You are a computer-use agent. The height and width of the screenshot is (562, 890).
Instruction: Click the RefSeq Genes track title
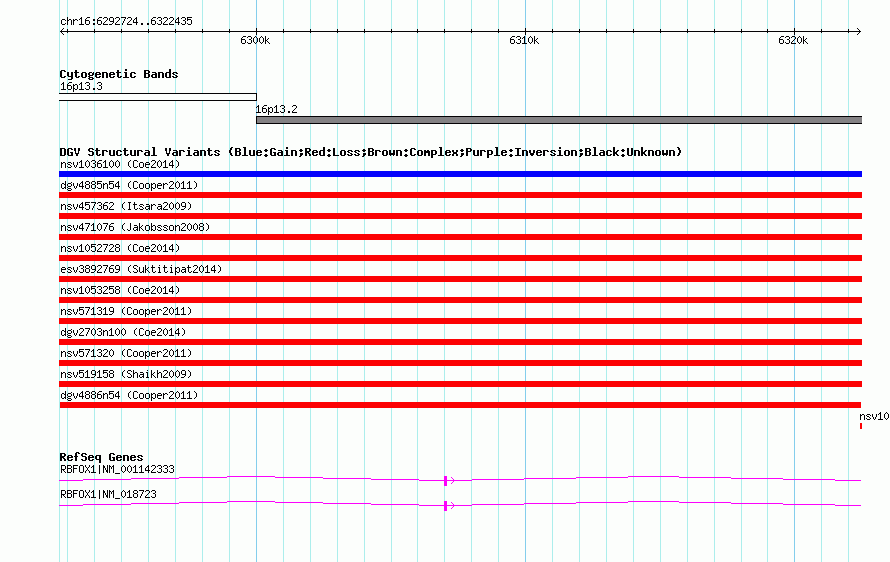click(101, 457)
